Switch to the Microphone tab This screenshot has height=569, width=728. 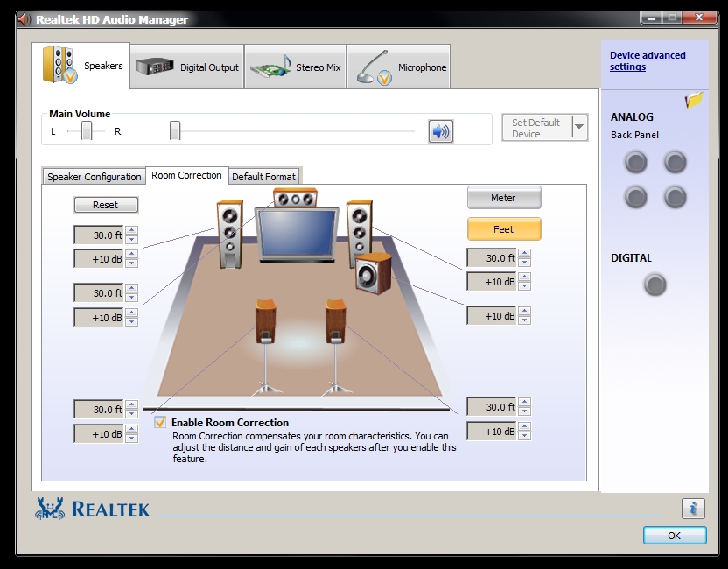[x=399, y=67]
